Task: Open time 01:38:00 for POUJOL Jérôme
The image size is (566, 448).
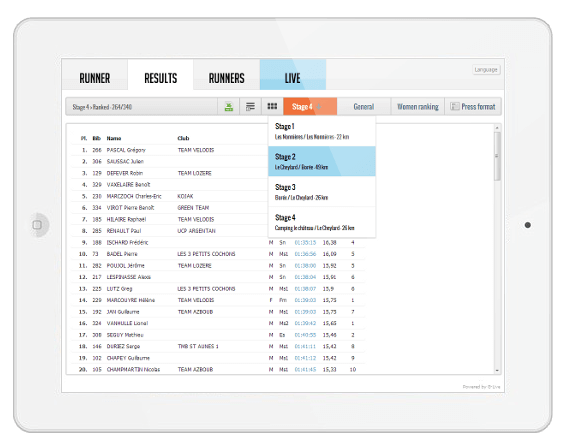Action: pos(305,266)
